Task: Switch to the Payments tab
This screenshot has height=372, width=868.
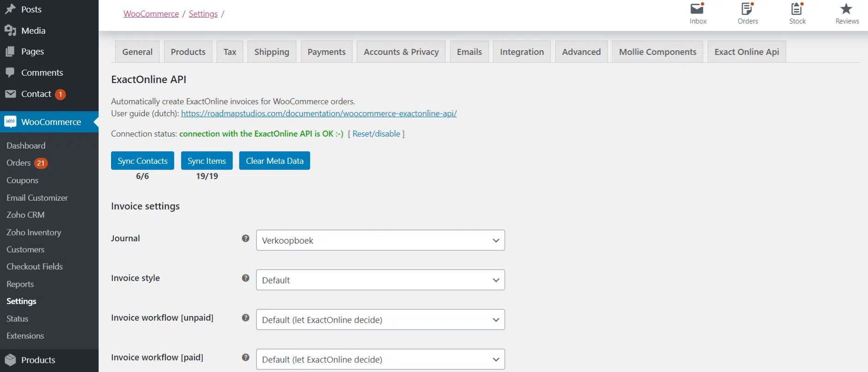Action: tap(326, 52)
